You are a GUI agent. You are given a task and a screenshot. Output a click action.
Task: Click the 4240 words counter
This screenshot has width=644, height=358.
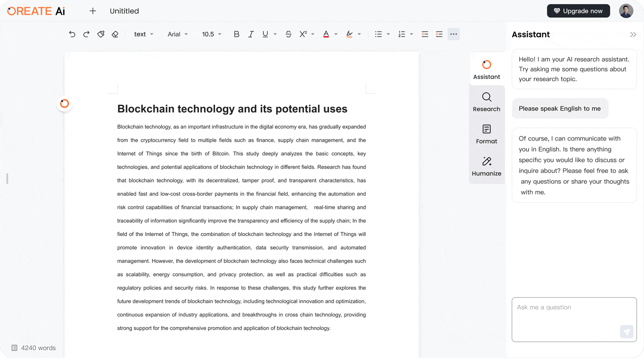(x=38, y=348)
